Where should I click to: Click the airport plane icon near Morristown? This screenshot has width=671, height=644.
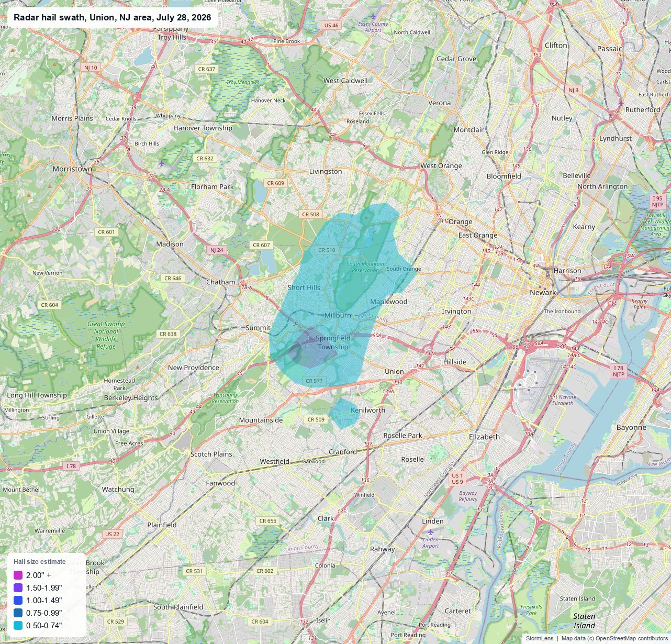tap(162, 163)
